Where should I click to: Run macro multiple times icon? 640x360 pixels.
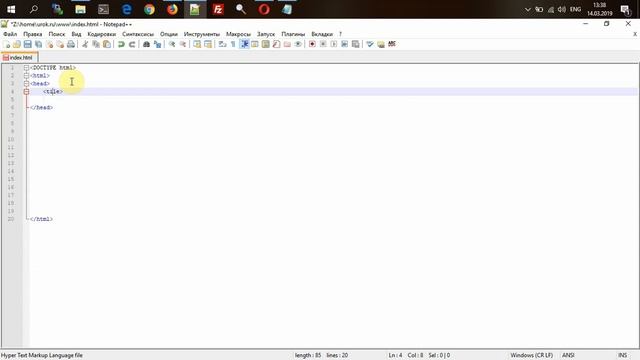pyautogui.click(x=344, y=44)
